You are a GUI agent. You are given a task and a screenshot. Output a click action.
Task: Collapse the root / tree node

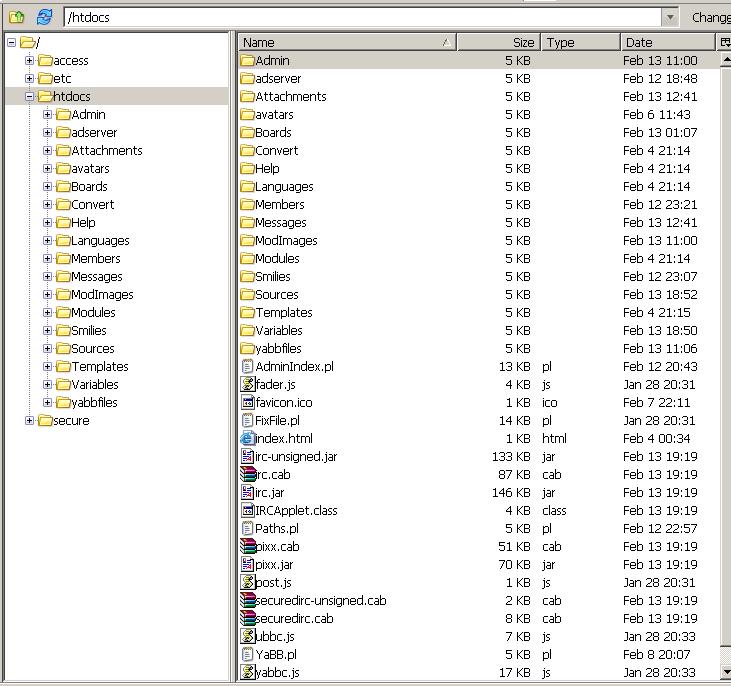click(12, 43)
